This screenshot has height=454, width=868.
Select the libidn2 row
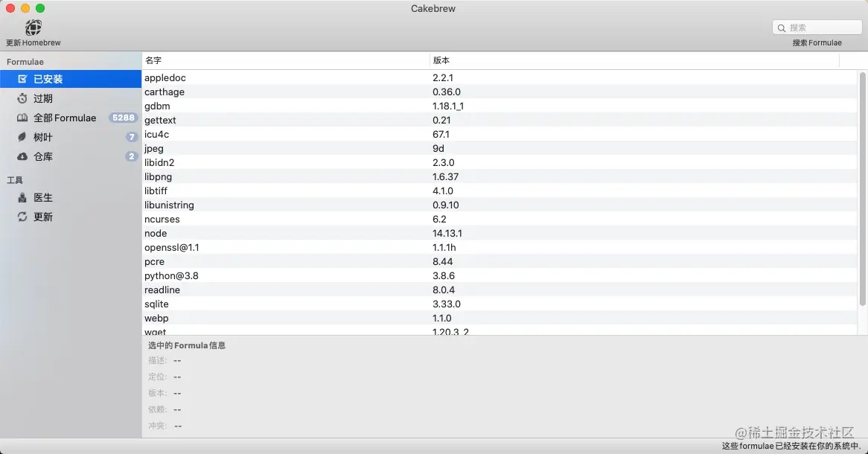click(x=500, y=162)
